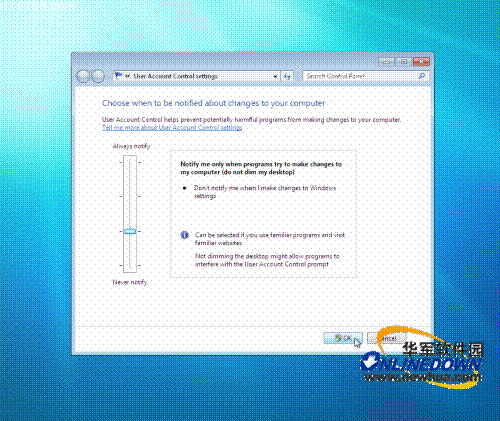Click the bold 'Notify me only when programs' heading
The width and height of the screenshot is (500, 421).
pyautogui.click(x=261, y=168)
